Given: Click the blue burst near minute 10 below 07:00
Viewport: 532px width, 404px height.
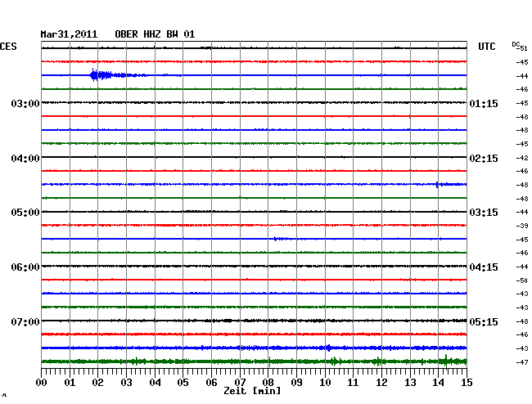Looking at the screenshot, I should (327, 348).
